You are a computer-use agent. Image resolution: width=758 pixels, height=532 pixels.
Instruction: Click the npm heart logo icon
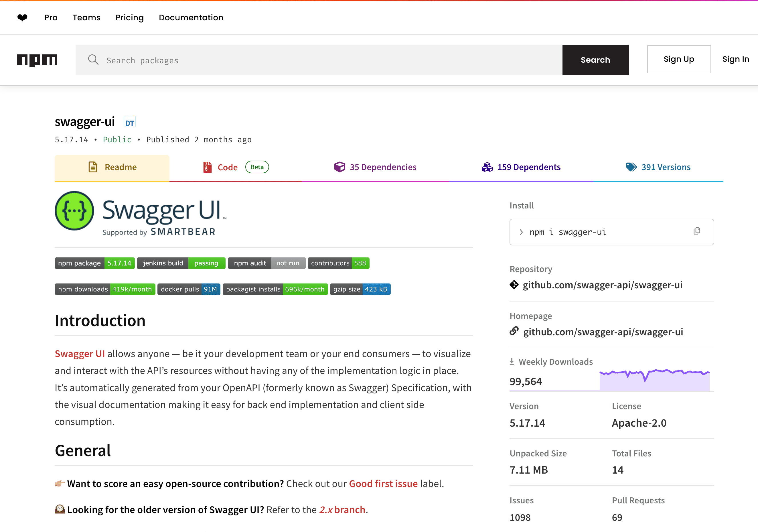click(x=22, y=17)
